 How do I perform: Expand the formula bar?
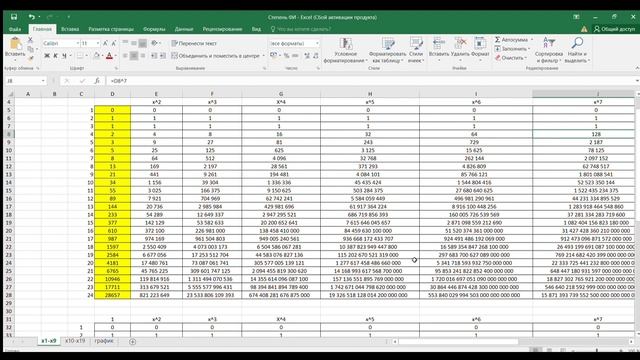pos(637,81)
